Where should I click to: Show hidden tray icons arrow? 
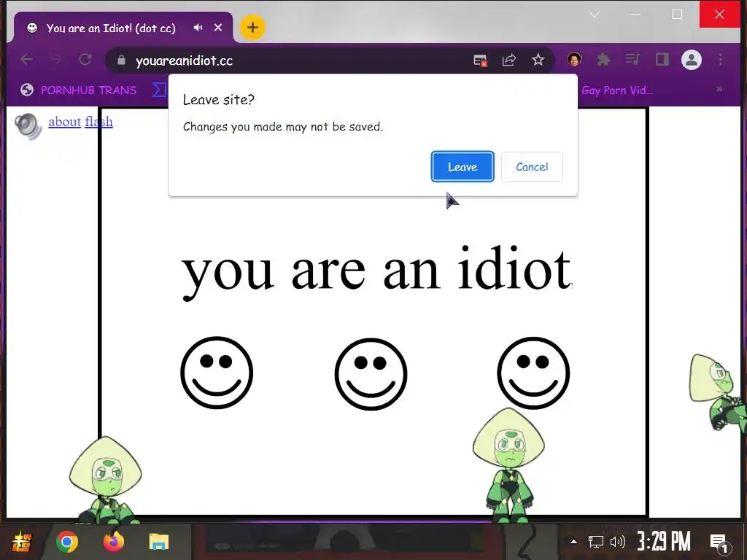click(x=573, y=542)
